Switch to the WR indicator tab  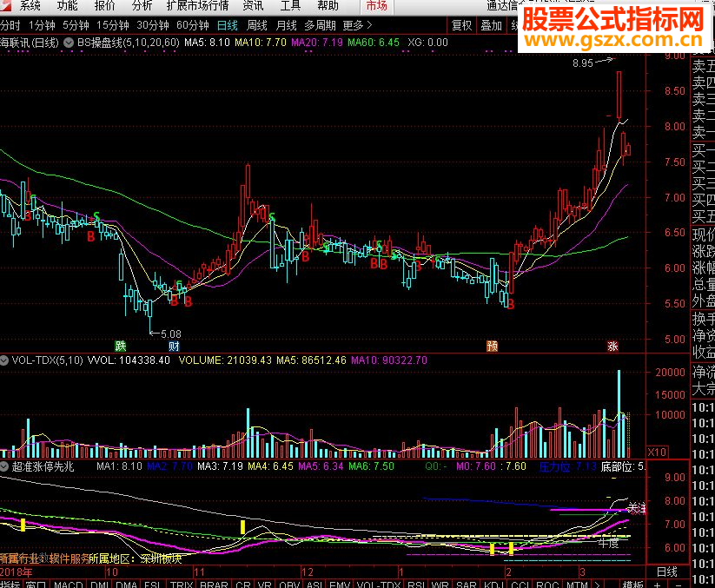(x=440, y=585)
